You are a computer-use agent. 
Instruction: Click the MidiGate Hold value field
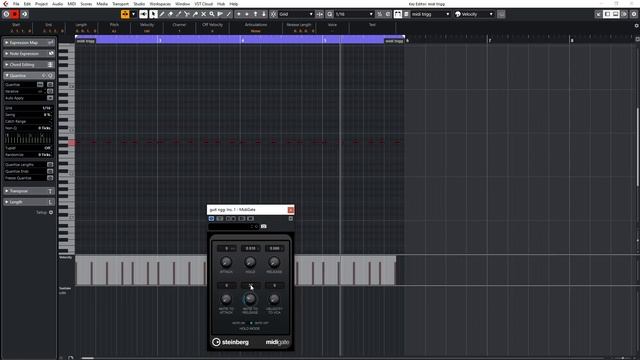click(x=250, y=248)
